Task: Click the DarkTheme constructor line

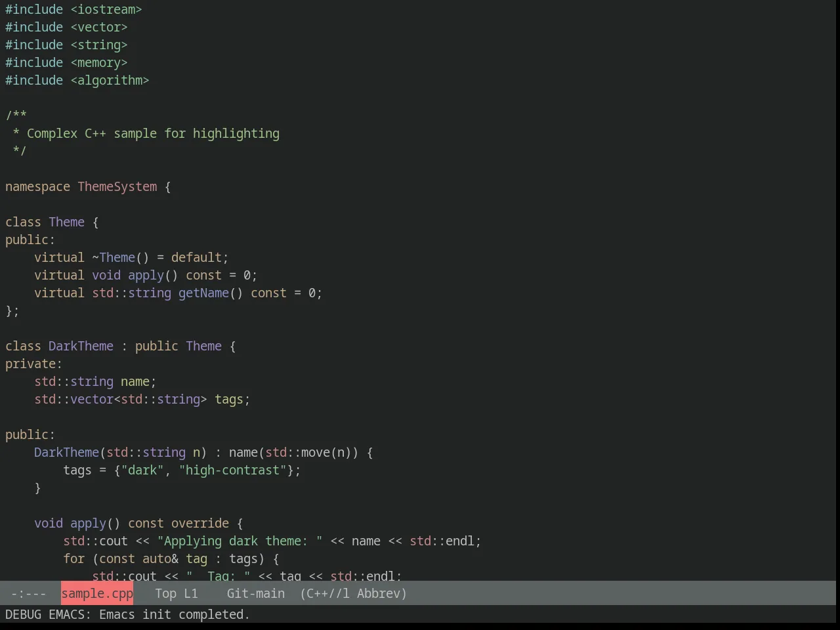Action: (x=203, y=452)
